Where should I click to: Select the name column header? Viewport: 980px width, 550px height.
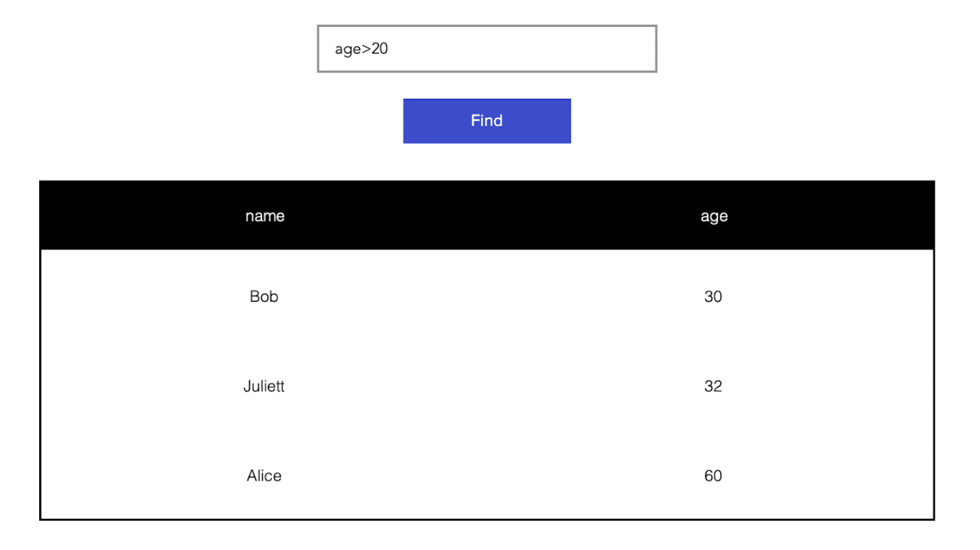265,215
